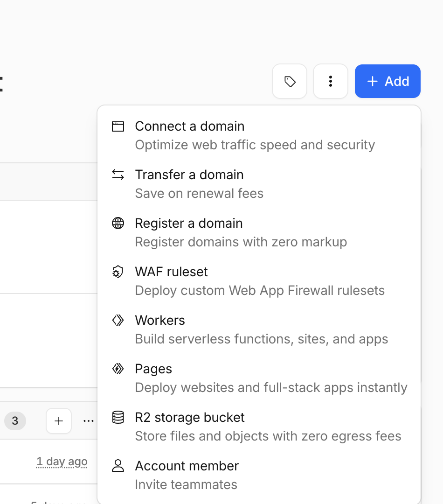Image resolution: width=443 pixels, height=504 pixels.
Task: Select Workers from the Add menu
Action: [259, 329]
